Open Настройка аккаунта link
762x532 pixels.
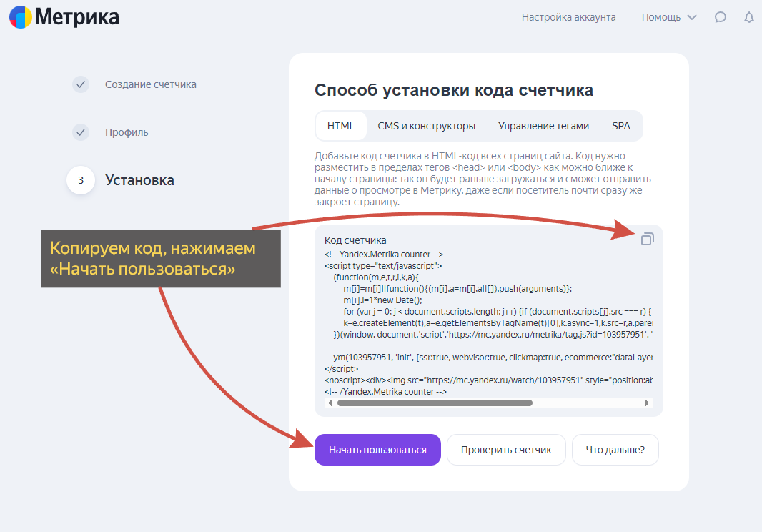point(568,17)
